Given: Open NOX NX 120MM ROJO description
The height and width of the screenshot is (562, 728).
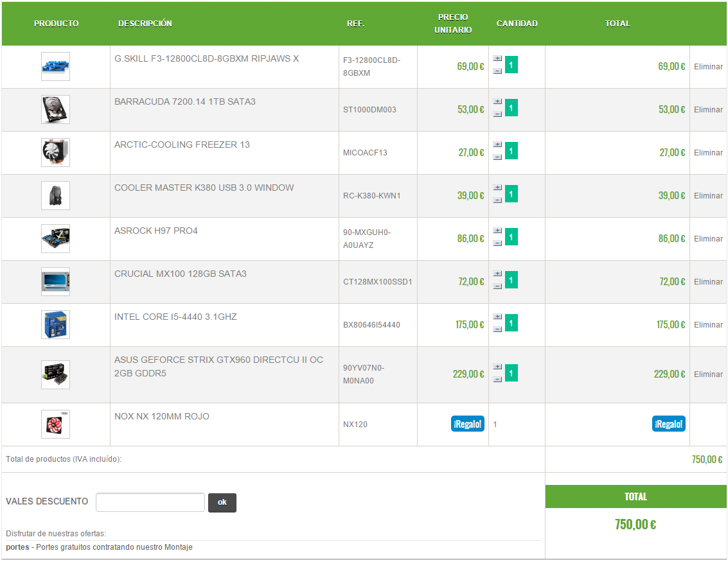Looking at the screenshot, I should coord(161,417).
